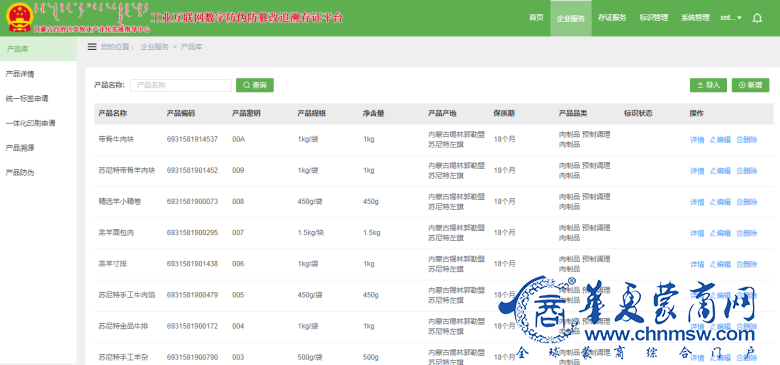Delete the product with key 00A
This screenshot has width=780, height=365.
(x=747, y=140)
